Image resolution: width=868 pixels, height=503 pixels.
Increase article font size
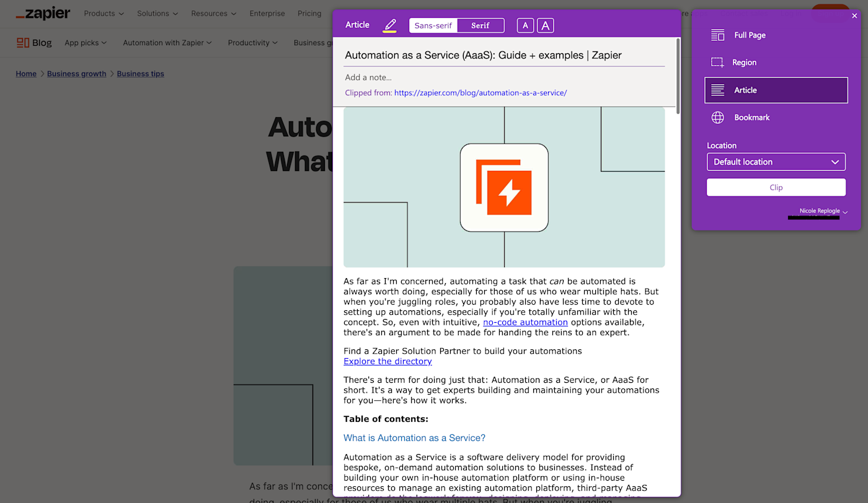pos(545,25)
